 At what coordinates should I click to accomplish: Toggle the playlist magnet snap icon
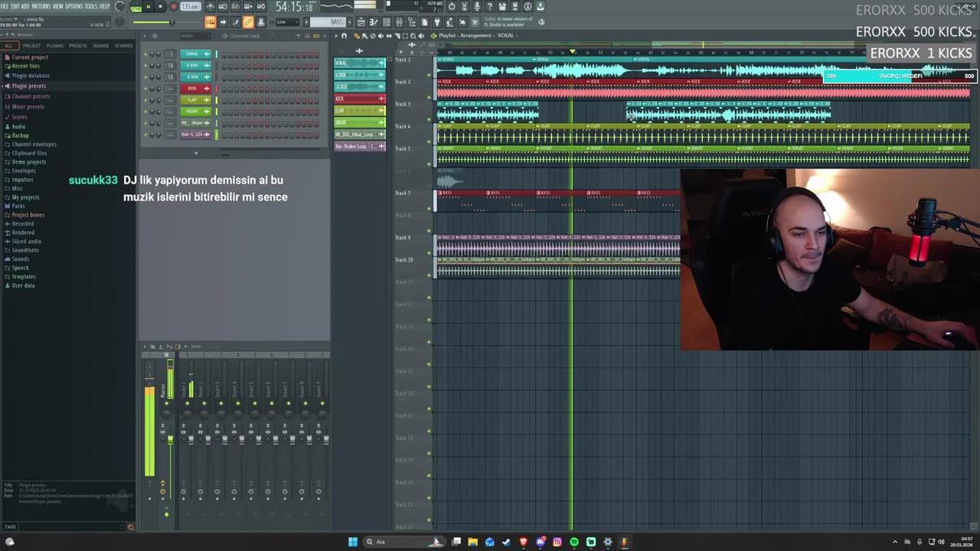click(344, 36)
